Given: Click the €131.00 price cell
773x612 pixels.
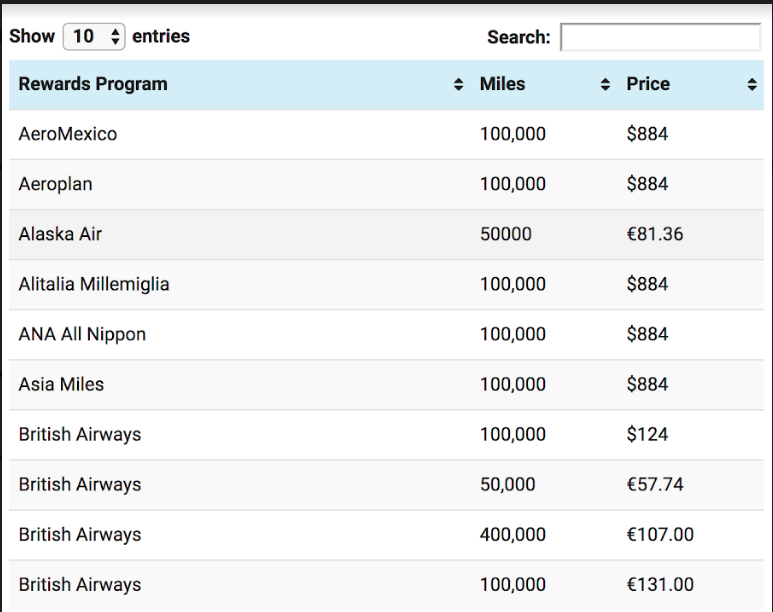Looking at the screenshot, I should (660, 585).
